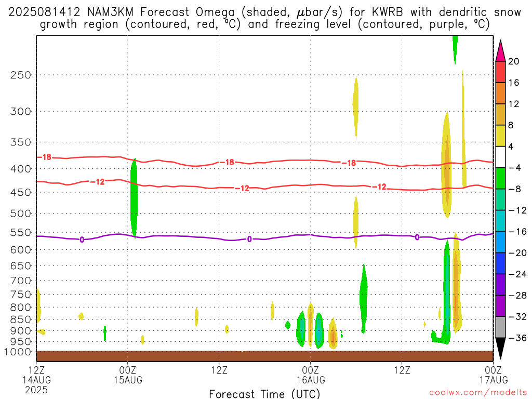The height and width of the screenshot is (399, 532).
Task: Click the Forecast Time (UTC) axis title
Action: click(x=264, y=394)
